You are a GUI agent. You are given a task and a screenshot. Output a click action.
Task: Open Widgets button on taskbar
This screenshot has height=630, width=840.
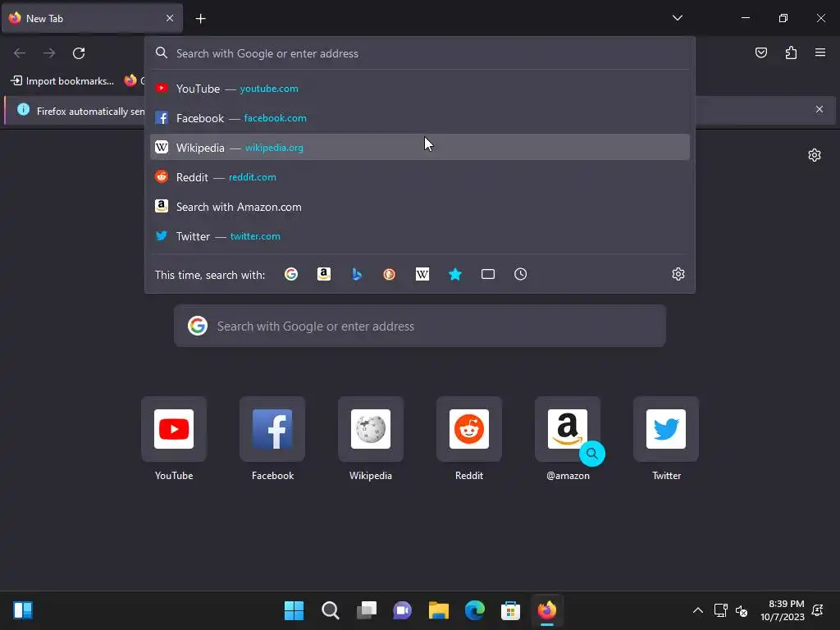click(x=23, y=610)
